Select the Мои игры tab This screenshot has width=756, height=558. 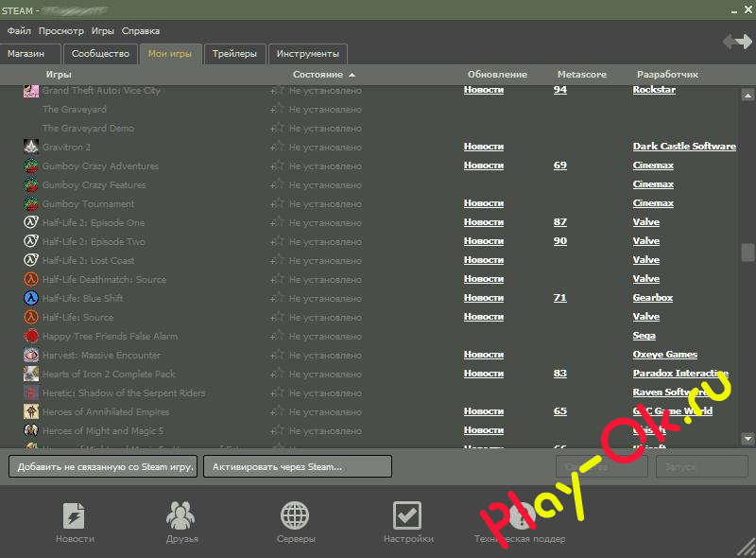(170, 54)
